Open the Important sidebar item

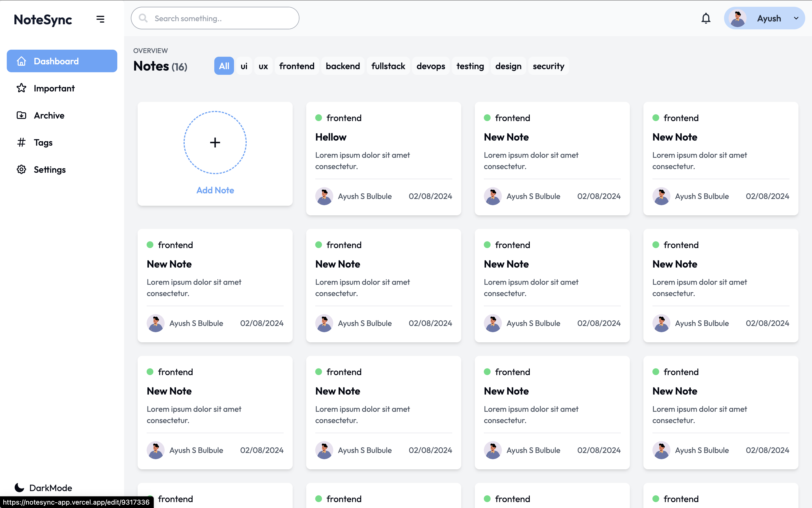point(62,88)
